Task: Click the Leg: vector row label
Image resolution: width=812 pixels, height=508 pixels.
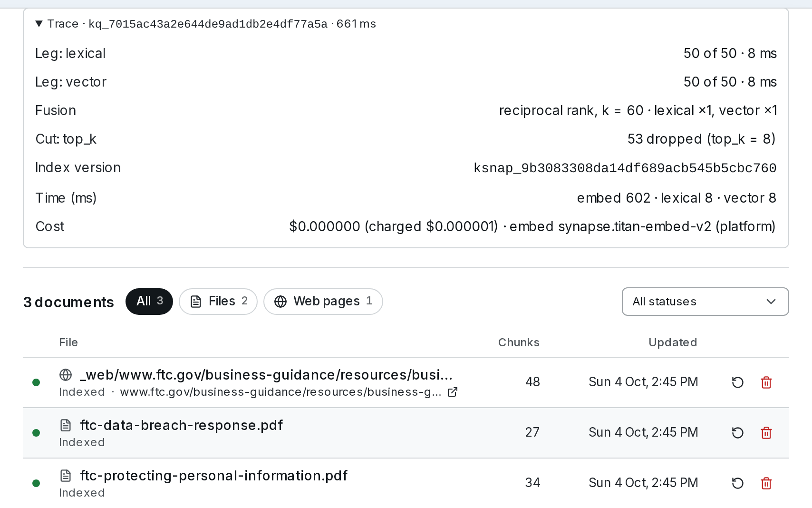Action: tap(71, 82)
